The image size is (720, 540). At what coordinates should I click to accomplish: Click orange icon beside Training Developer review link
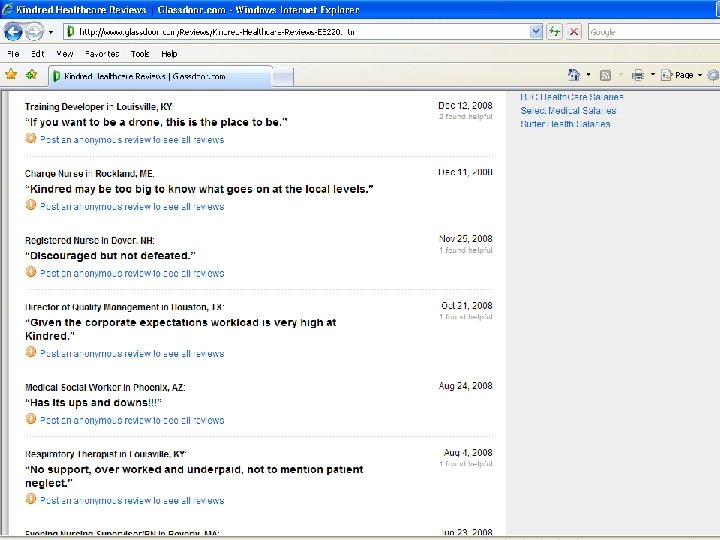[x=31, y=138]
